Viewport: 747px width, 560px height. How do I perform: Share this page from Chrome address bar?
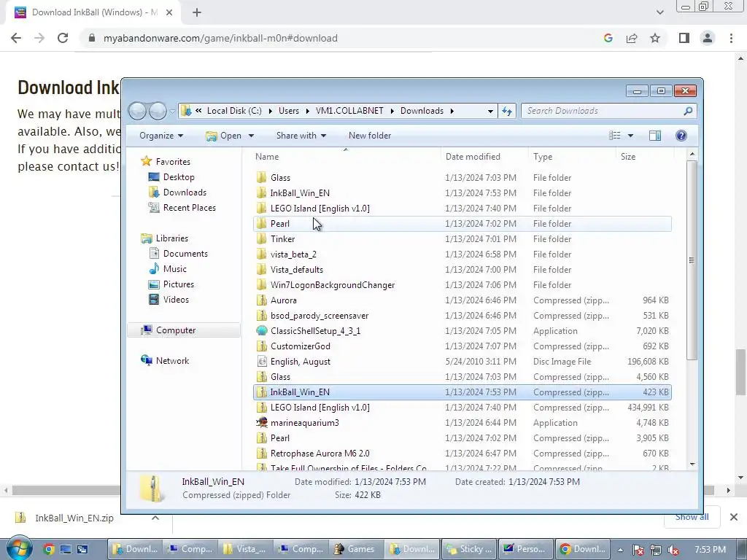tap(632, 38)
